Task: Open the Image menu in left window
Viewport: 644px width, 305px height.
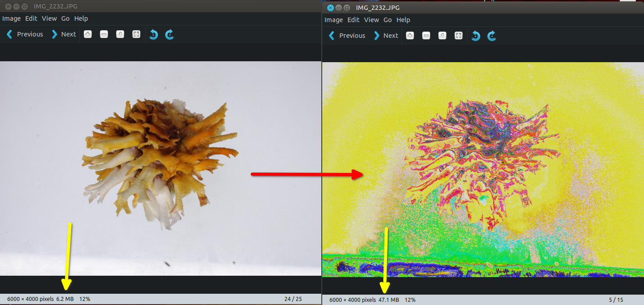Action: (x=11, y=18)
